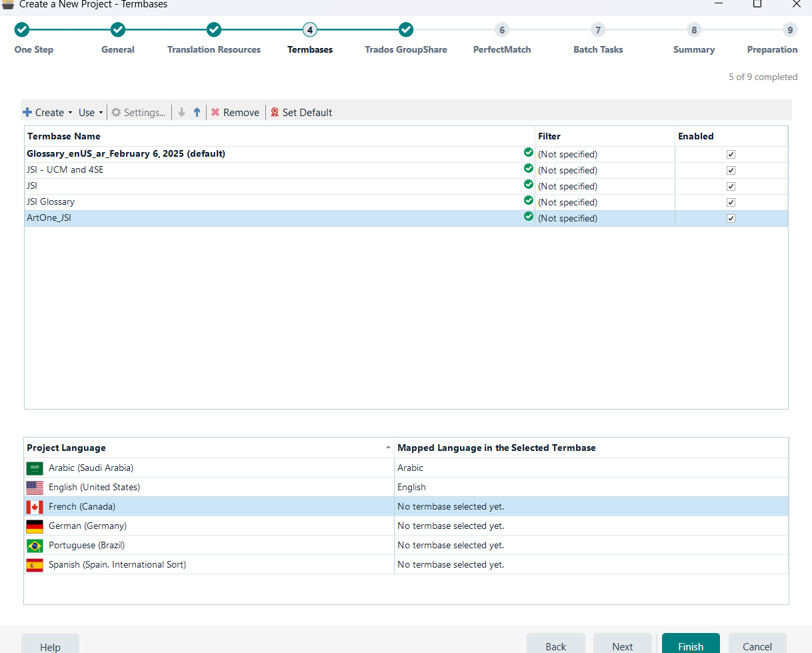
Task: Open termbase Settings from the toolbar
Action: coord(138,112)
